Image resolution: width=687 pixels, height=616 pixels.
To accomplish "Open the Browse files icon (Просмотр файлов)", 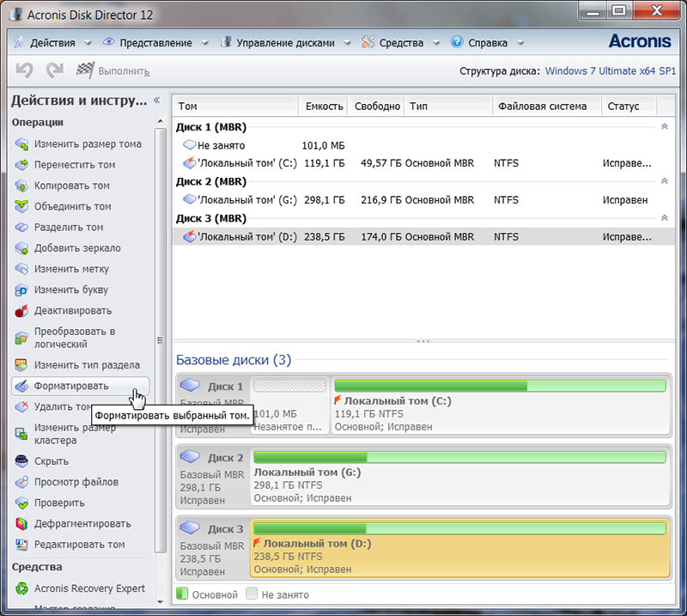I will pyautogui.click(x=21, y=482).
